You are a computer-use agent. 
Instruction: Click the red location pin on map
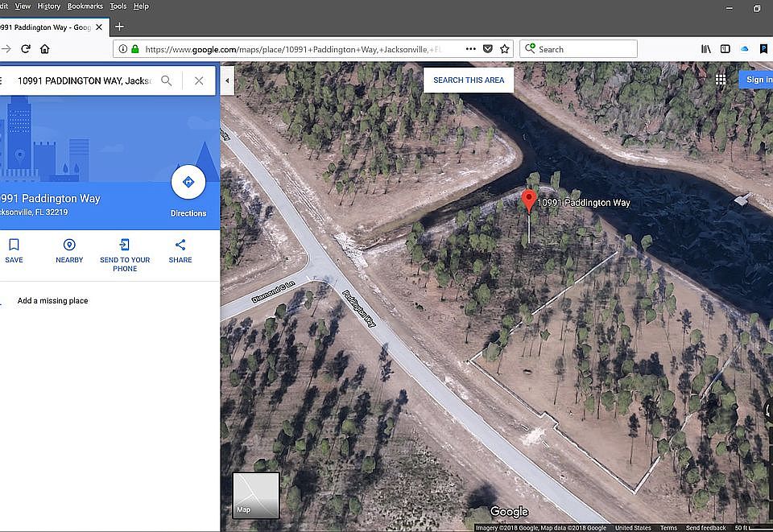(x=529, y=201)
